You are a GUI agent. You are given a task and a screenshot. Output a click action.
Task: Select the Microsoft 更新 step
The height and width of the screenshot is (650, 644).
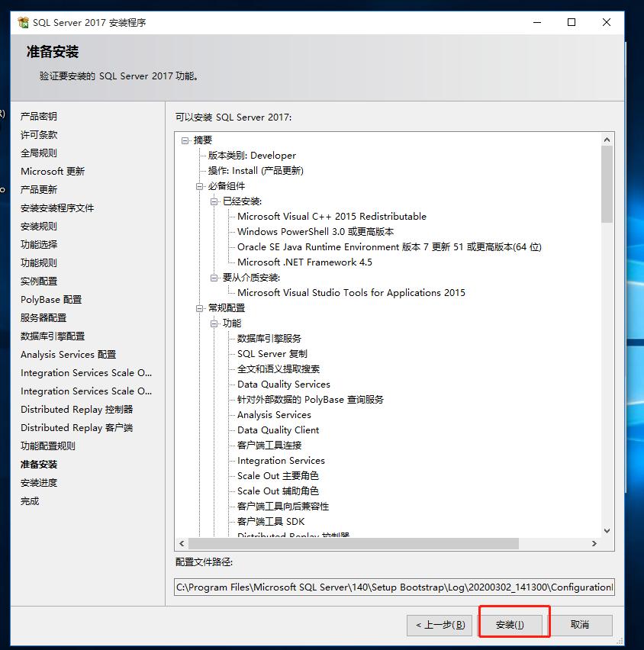(53, 171)
